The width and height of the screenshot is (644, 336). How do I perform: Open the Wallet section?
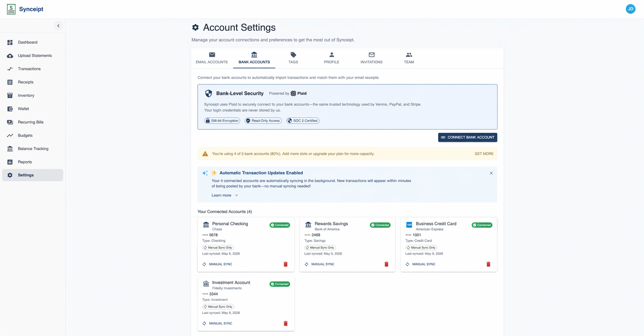click(x=23, y=109)
